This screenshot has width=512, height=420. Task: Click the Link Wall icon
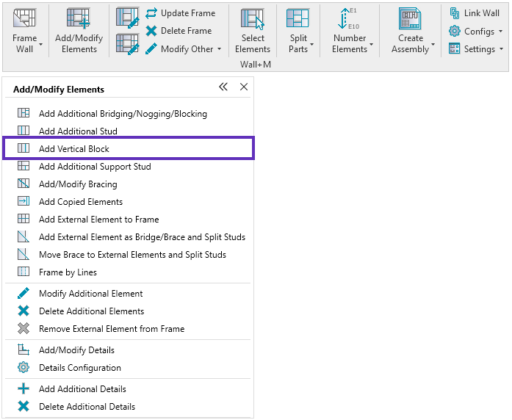coord(455,13)
